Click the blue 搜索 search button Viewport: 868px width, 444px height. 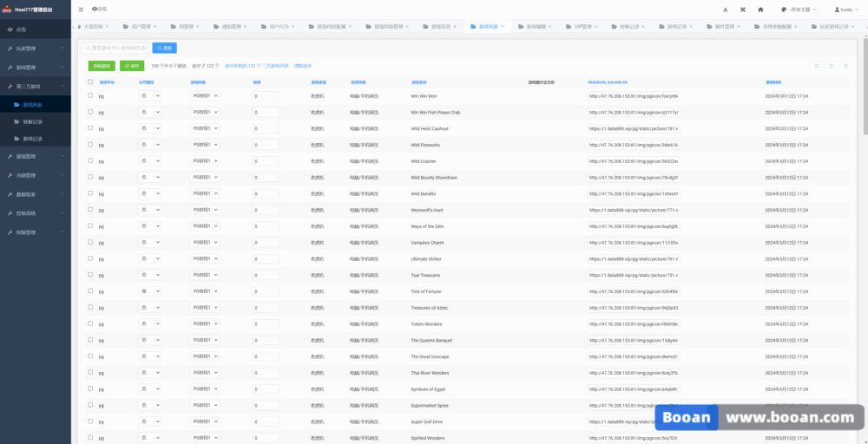[164, 48]
